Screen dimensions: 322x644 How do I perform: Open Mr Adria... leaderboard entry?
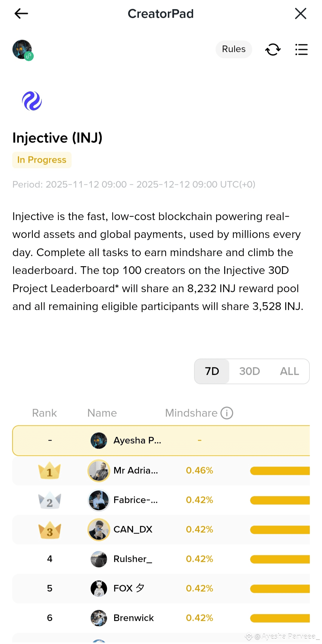click(x=136, y=471)
